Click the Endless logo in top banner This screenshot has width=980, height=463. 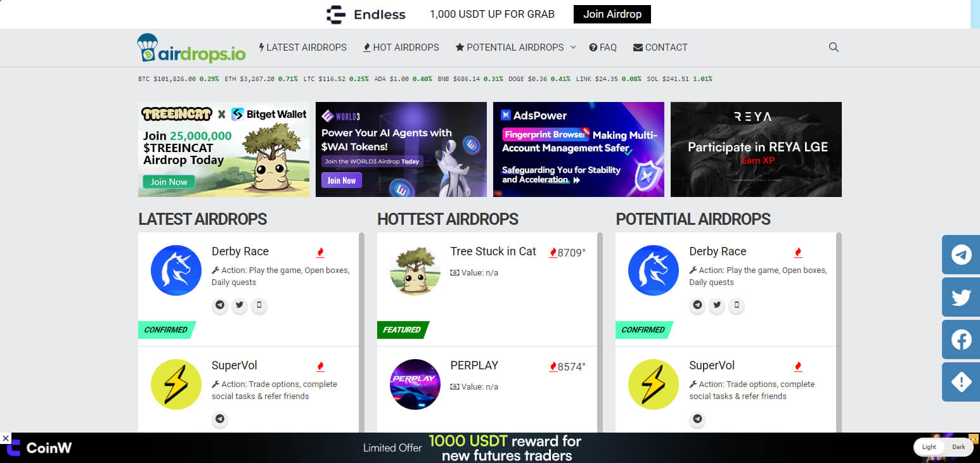pyautogui.click(x=366, y=14)
